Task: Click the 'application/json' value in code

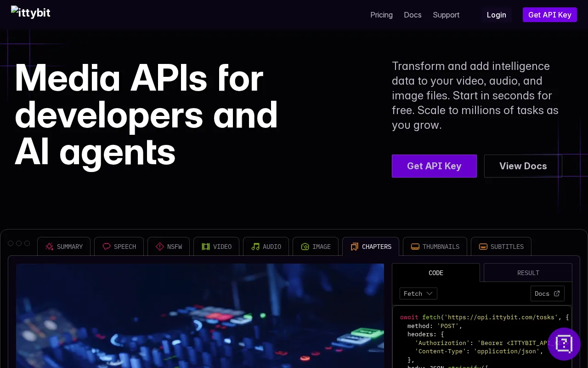Action: (x=507, y=351)
